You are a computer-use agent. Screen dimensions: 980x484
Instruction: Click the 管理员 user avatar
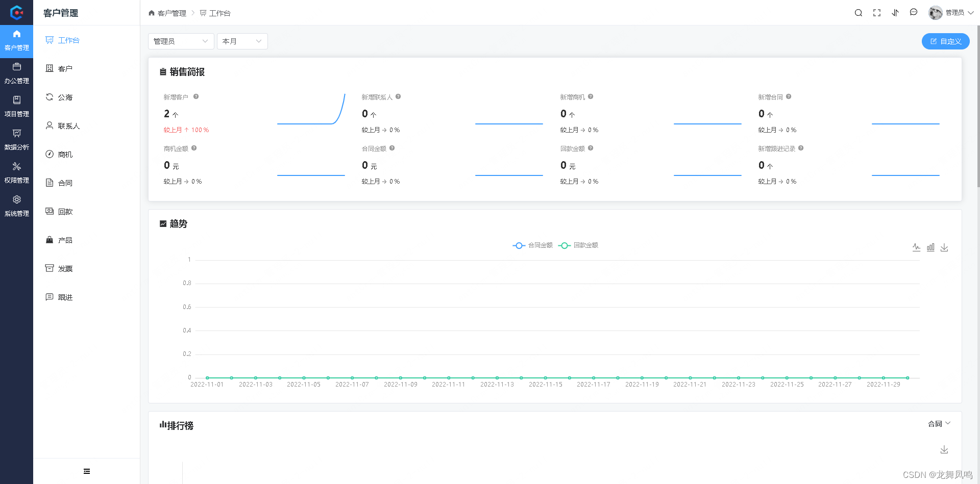coord(935,13)
